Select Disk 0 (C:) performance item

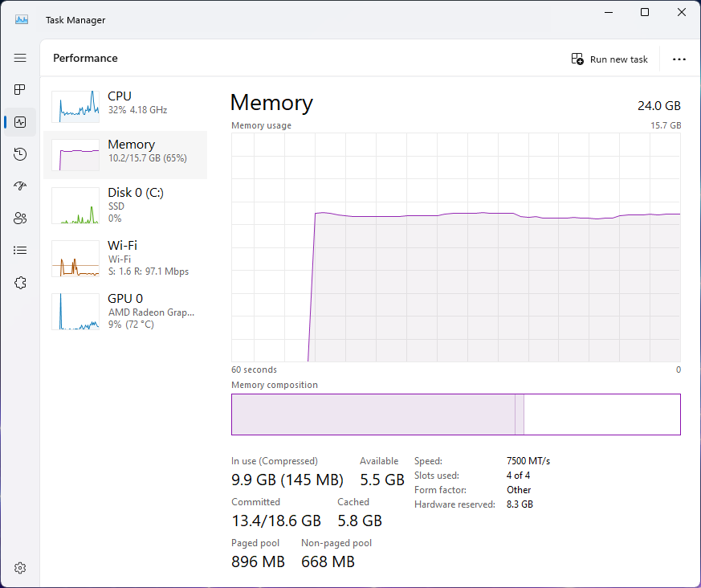[124, 205]
